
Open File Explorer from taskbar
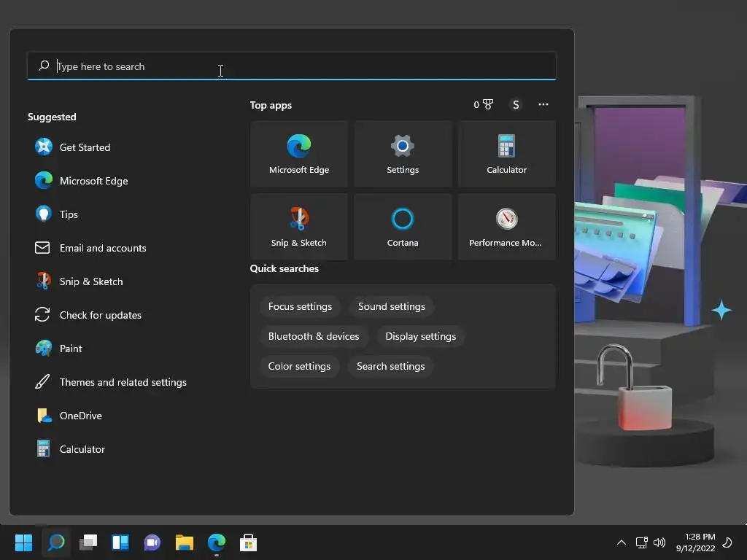click(185, 542)
